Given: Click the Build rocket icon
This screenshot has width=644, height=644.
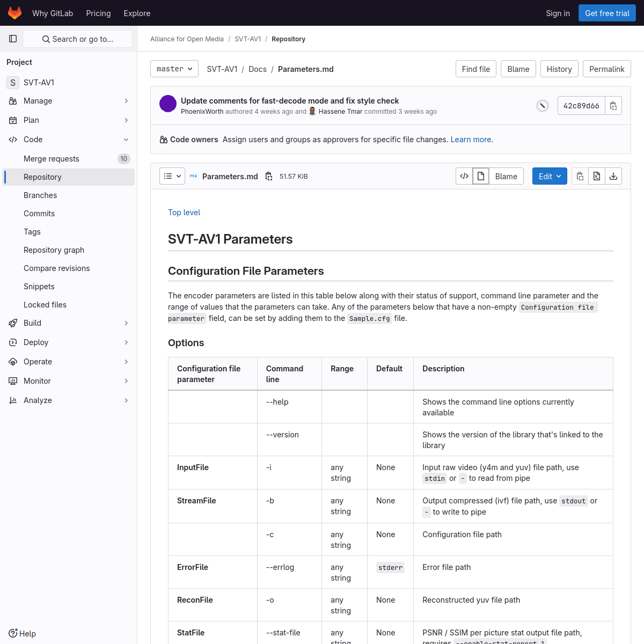Looking at the screenshot, I should pos(13,323).
